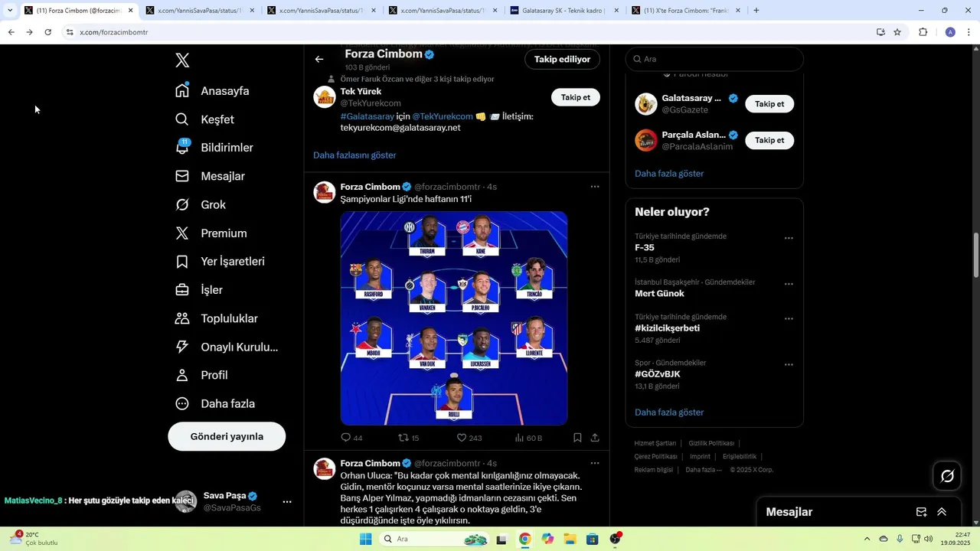Open Grok floating button at bottom right
Viewport: 980px width, 551px height.
(947, 476)
